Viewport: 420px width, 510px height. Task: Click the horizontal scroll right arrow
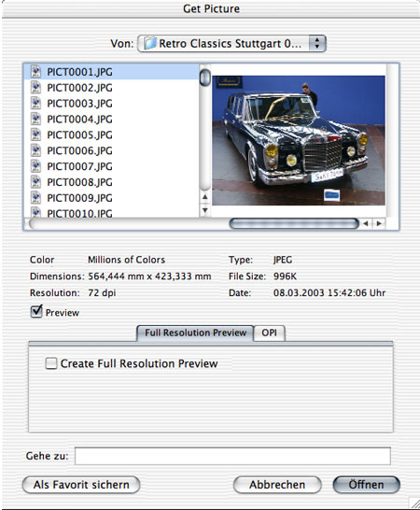click(379, 223)
